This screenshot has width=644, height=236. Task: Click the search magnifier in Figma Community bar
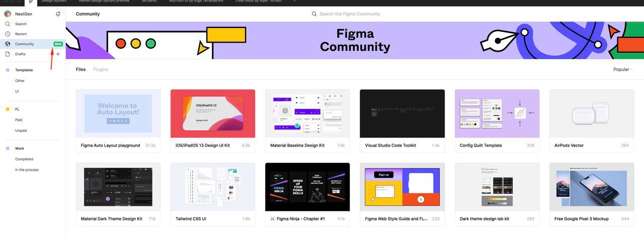(314, 14)
